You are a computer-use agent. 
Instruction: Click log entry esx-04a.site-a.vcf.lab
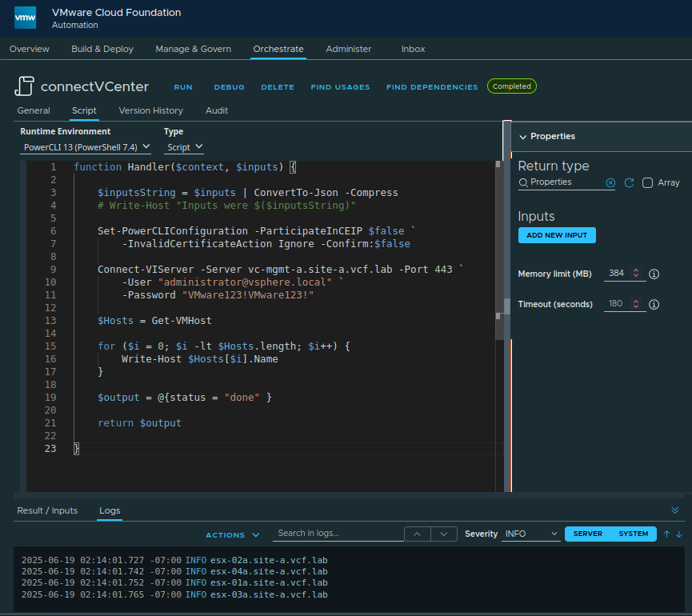269,572
